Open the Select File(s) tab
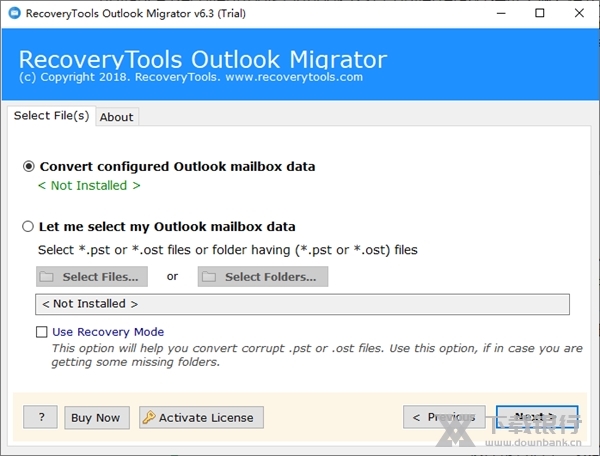Screen dimensions: 600x456 tap(51, 116)
